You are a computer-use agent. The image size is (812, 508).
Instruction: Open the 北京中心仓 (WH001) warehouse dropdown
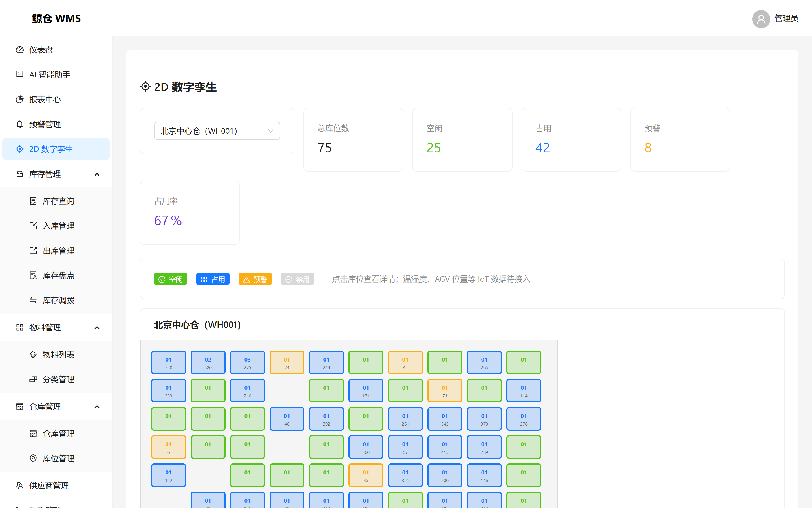coord(217,131)
